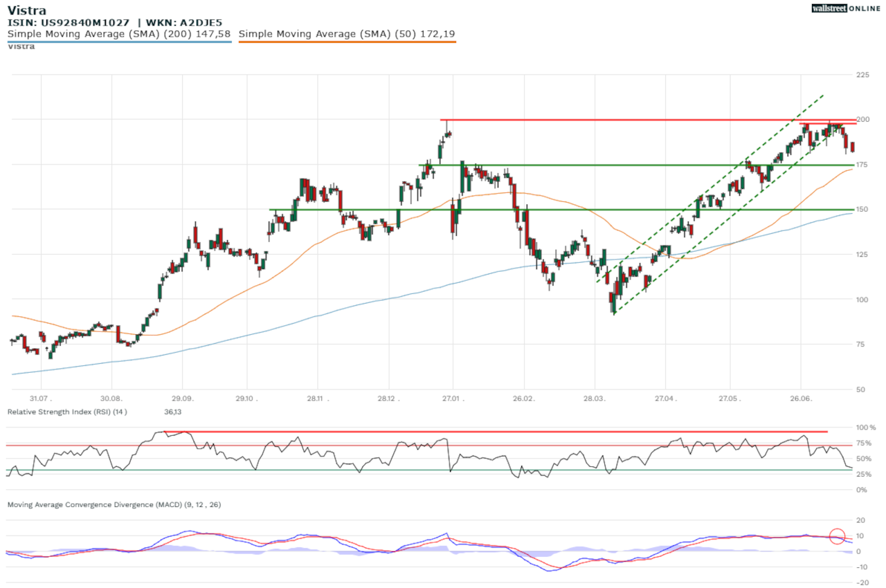Click the date label 28.11.

(x=317, y=398)
